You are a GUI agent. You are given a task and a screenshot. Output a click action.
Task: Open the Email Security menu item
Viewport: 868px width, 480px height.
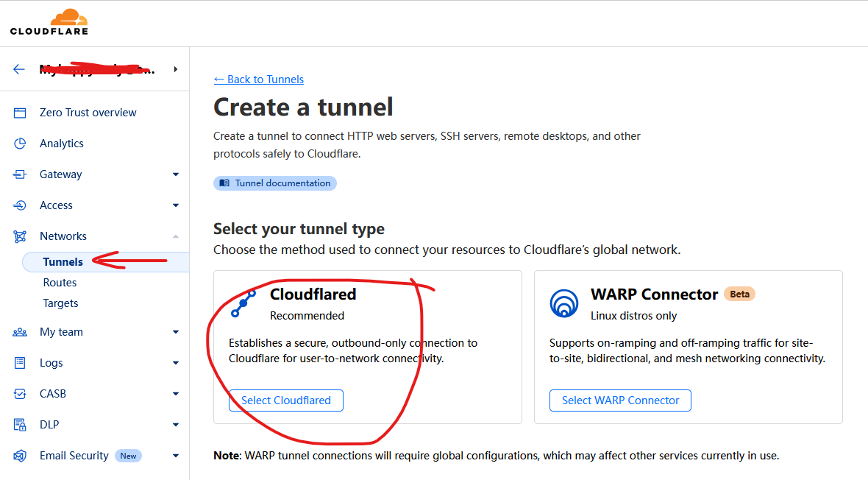point(74,456)
